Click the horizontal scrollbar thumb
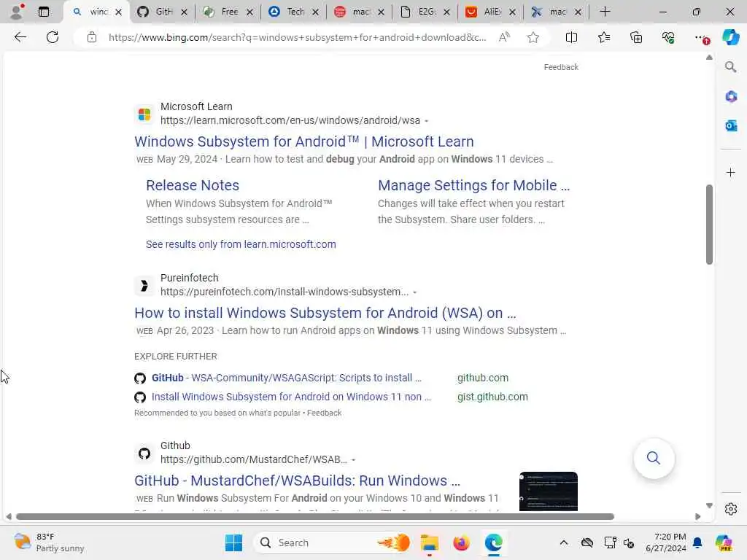 click(x=315, y=517)
